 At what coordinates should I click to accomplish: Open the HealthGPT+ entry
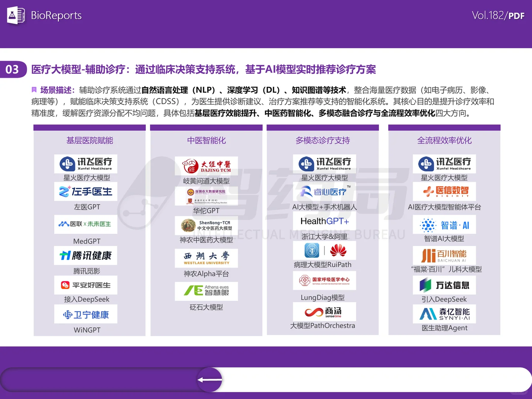324,221
